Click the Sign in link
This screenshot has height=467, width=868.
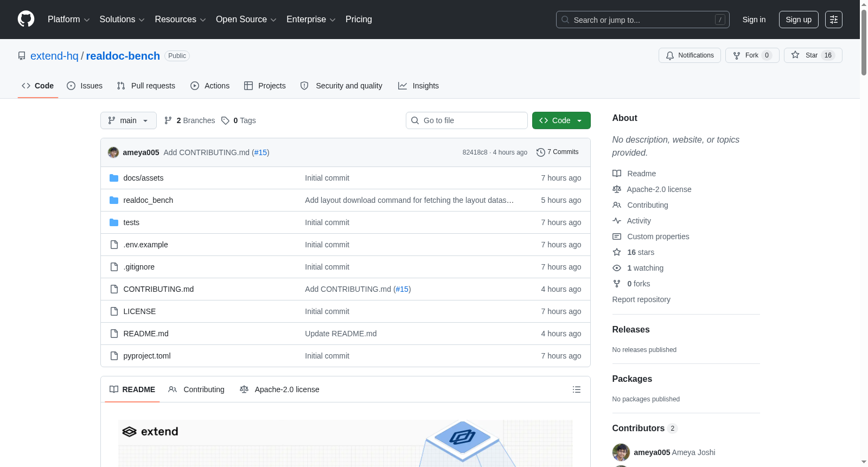[x=754, y=20]
